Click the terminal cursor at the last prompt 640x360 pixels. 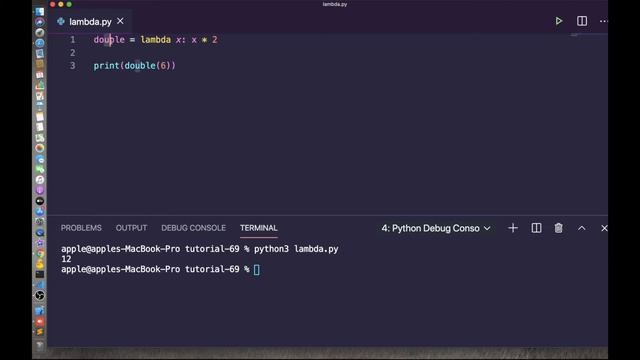pyautogui.click(x=256, y=269)
